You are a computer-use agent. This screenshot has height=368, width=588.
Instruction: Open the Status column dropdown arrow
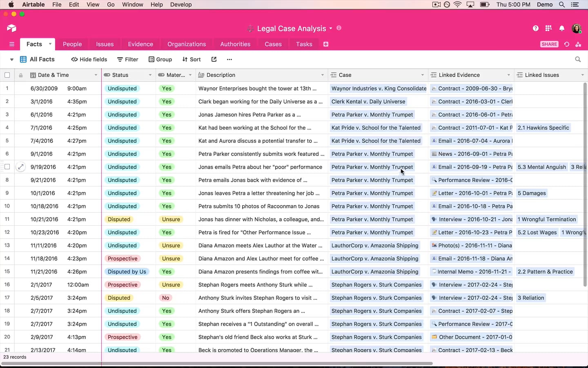coord(150,75)
